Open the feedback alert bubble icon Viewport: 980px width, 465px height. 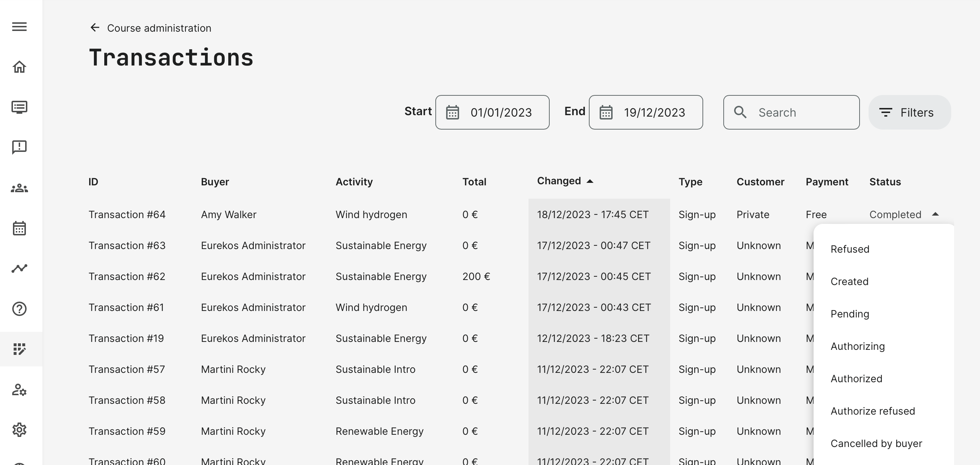[x=19, y=147]
